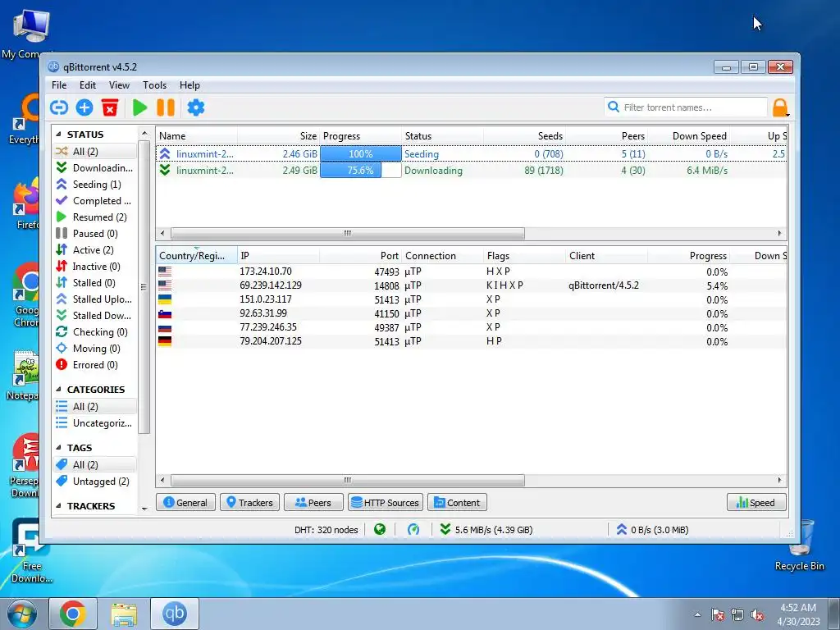Click the connection status globe icon
840x630 pixels.
click(x=380, y=529)
